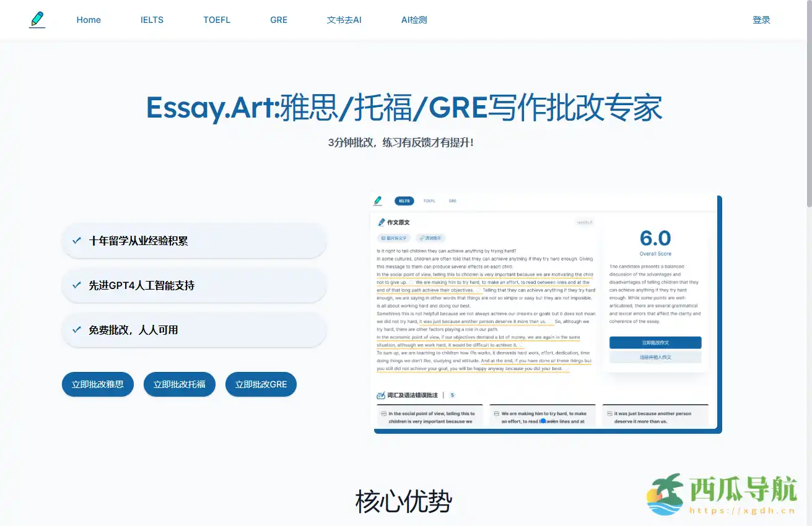Open the AI检测 navigation item
This screenshot has width=812, height=526.
414,19
